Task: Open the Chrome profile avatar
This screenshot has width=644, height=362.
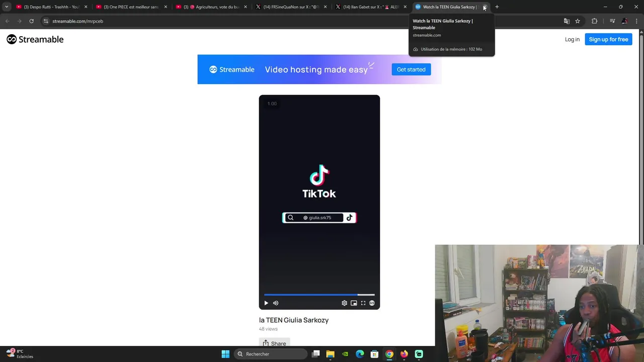Action: [x=624, y=21]
